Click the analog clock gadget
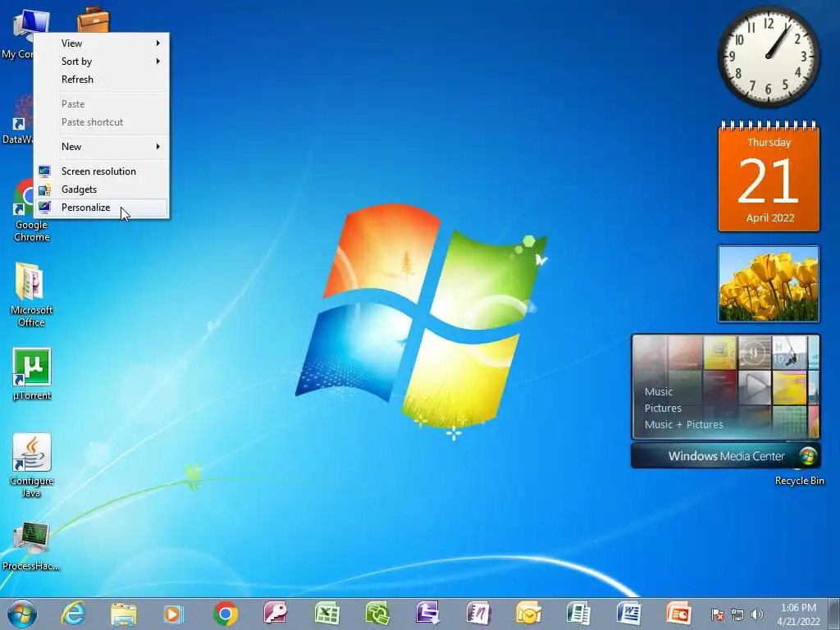 (769, 57)
